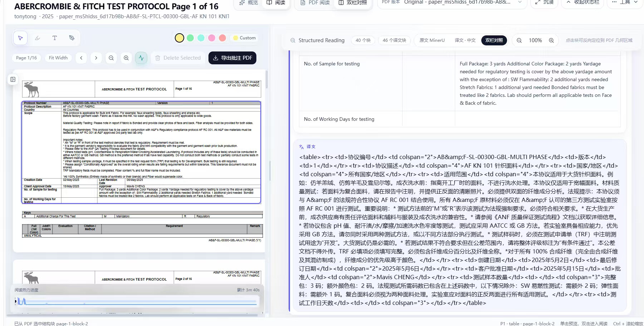This screenshot has width=644, height=326.
Task: Click the 100% zoom level value
Action: point(535,40)
